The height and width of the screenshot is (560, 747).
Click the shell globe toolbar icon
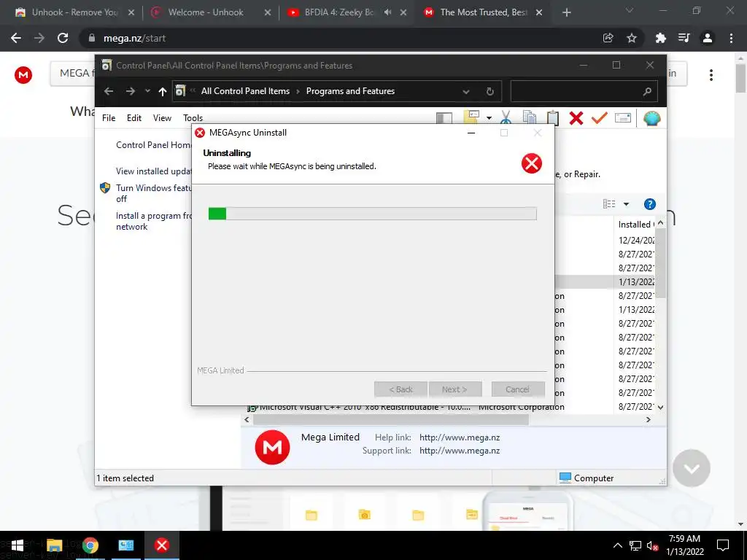651,118
